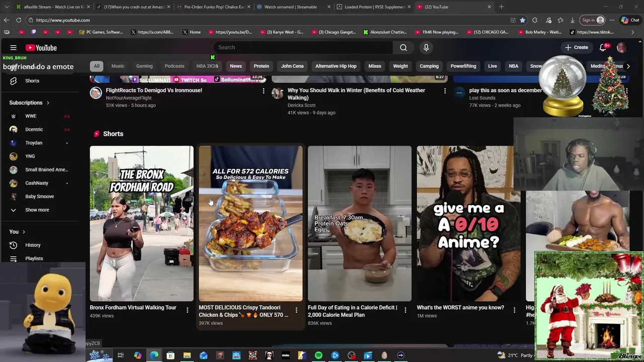The image size is (644, 362).
Task: Click the browser back arrow
Action: 6,20
